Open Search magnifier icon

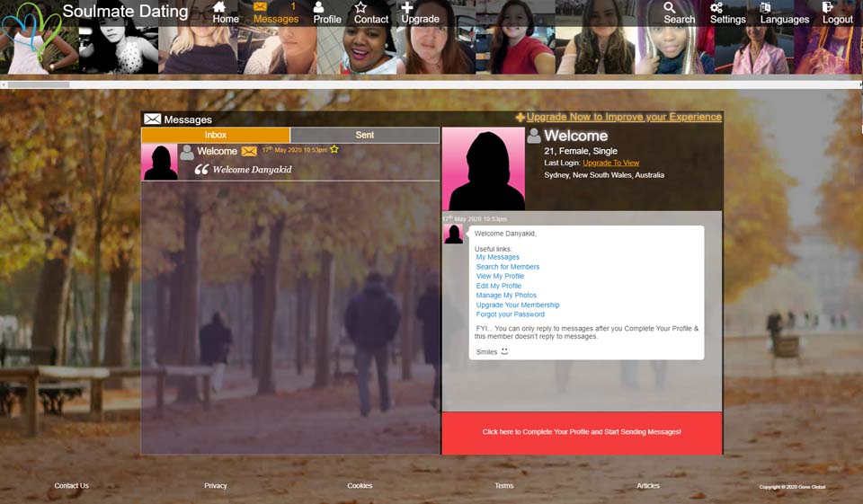670,7
